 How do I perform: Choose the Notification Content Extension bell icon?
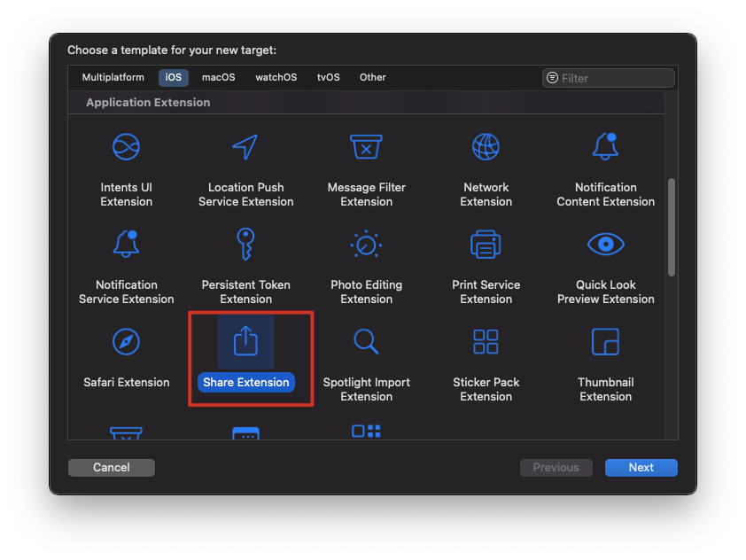[x=605, y=146]
